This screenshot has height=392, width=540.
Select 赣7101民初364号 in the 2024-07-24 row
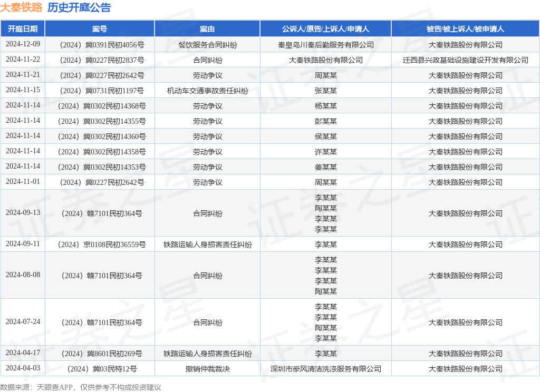point(102,322)
